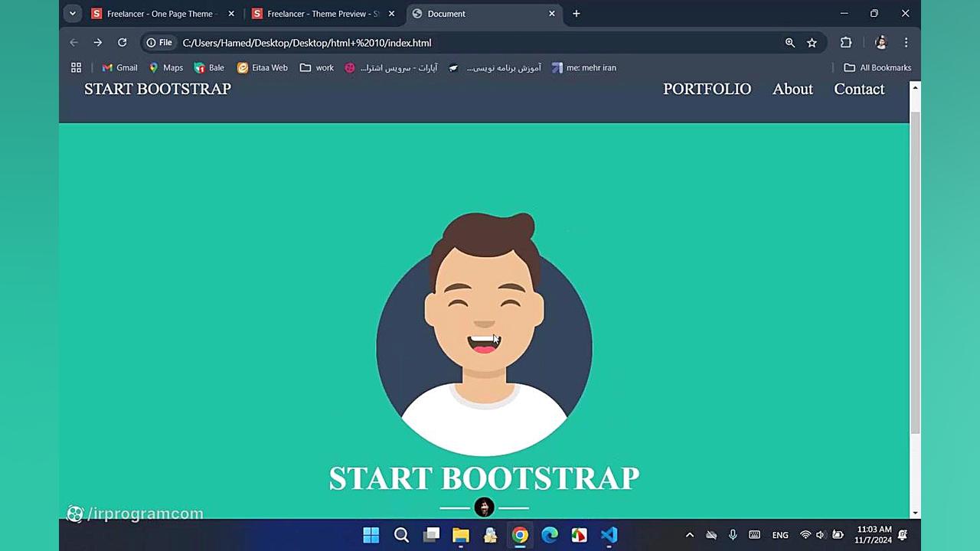The height and width of the screenshot is (551, 980).
Task: Open the Extensions puzzle icon
Action: pos(846,43)
